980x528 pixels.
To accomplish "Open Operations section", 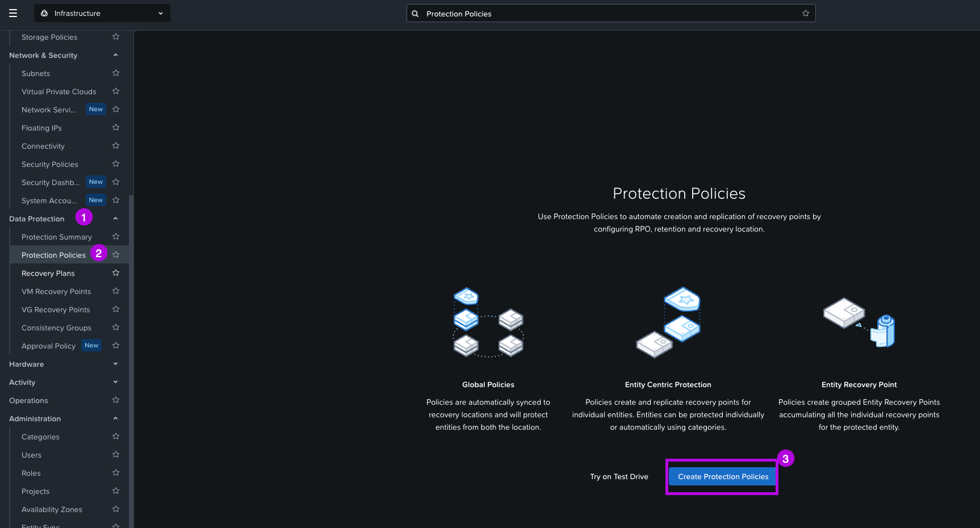I will 29,400.
